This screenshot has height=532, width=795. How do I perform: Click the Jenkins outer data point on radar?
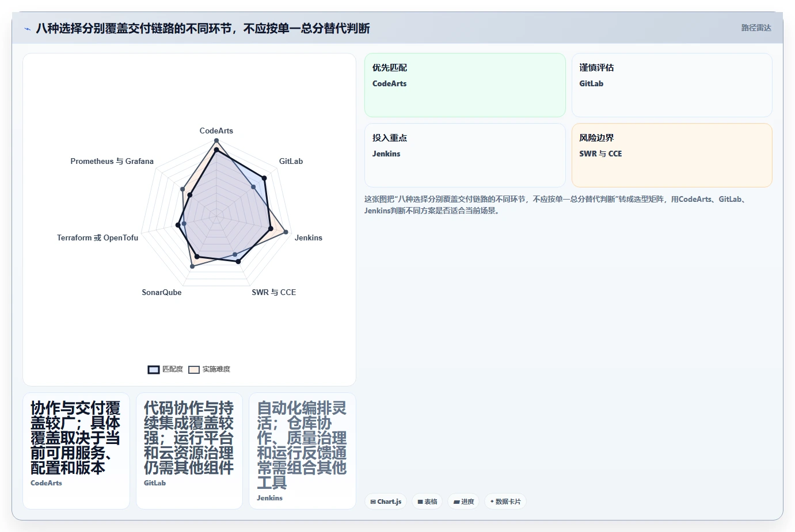coord(286,232)
